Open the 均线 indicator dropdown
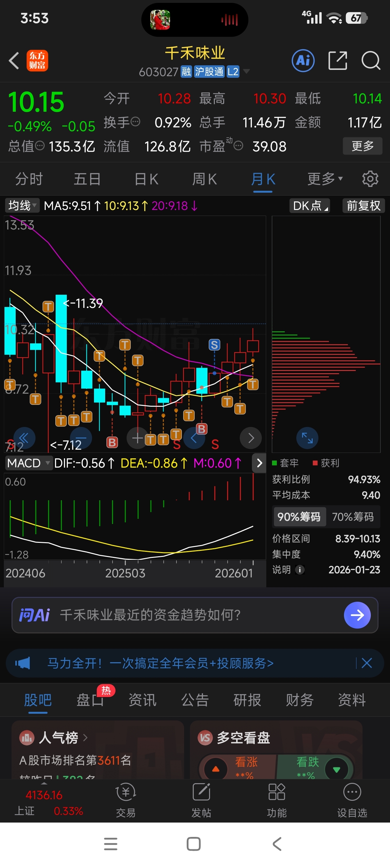The width and height of the screenshot is (390, 868). coord(22,205)
